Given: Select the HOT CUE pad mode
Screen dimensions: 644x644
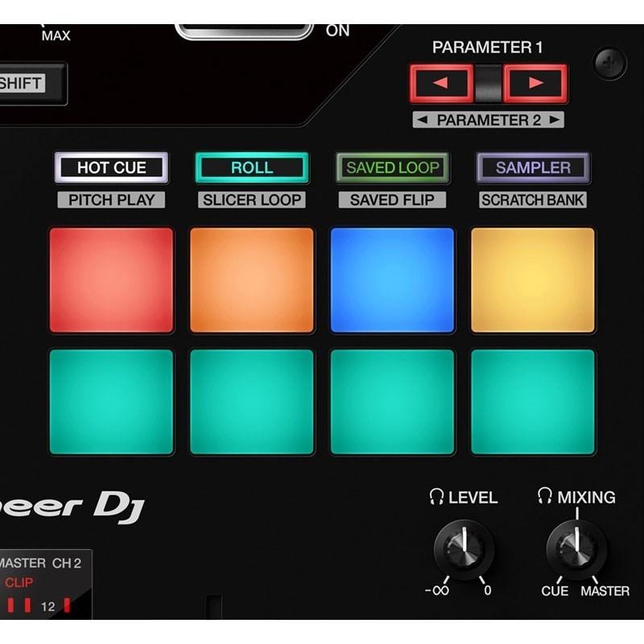Looking at the screenshot, I should 110,167.
